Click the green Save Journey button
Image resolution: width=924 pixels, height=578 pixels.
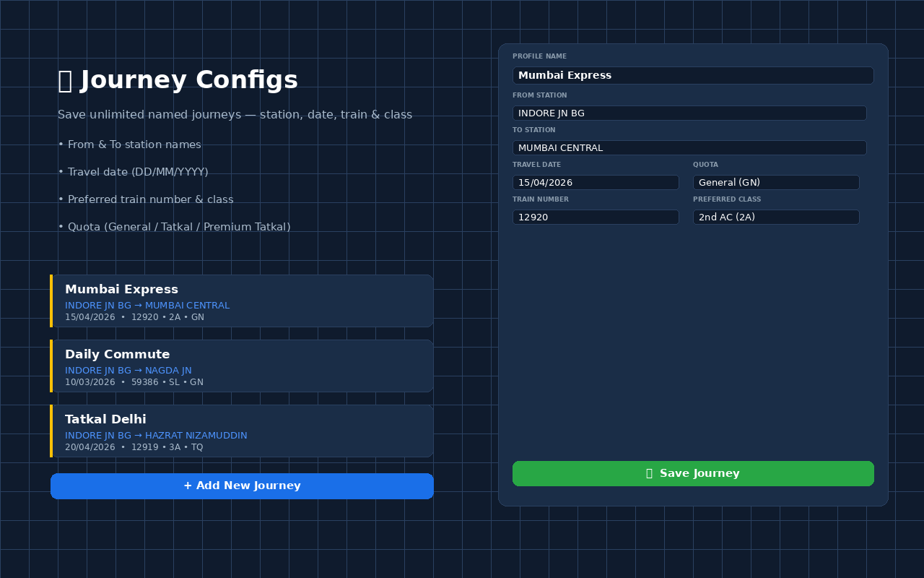pyautogui.click(x=693, y=473)
